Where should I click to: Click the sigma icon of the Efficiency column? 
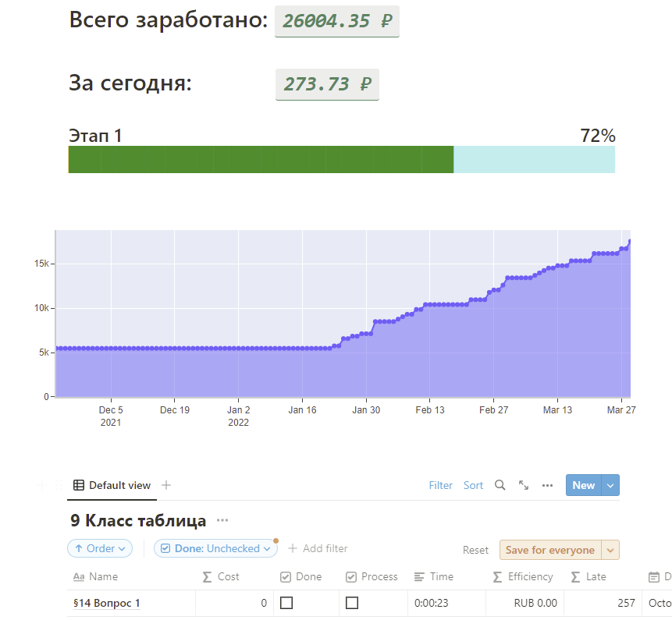(497, 577)
